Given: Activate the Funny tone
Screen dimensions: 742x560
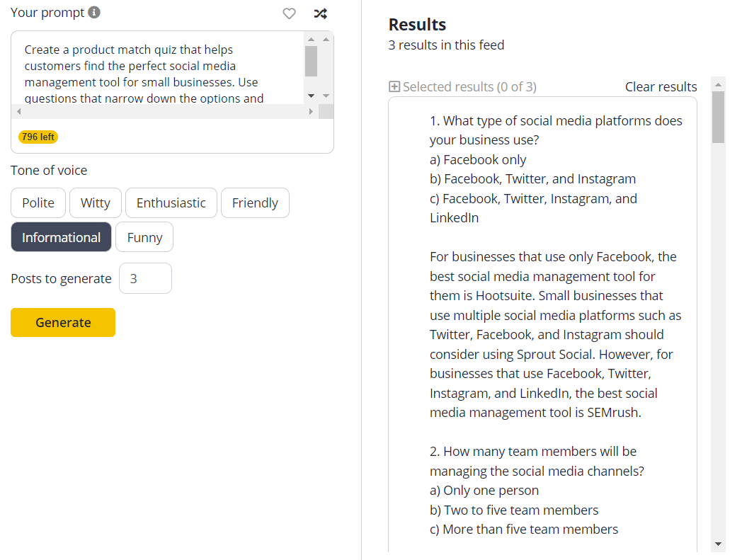Looking at the screenshot, I should 144,236.
